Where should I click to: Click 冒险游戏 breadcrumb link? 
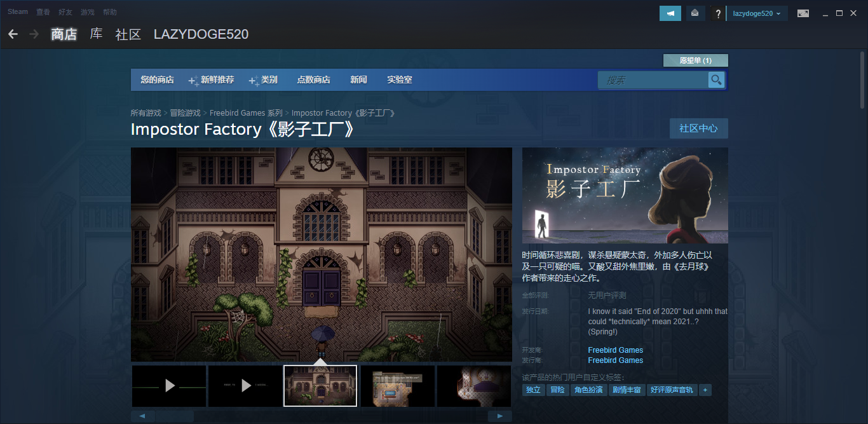click(x=185, y=113)
